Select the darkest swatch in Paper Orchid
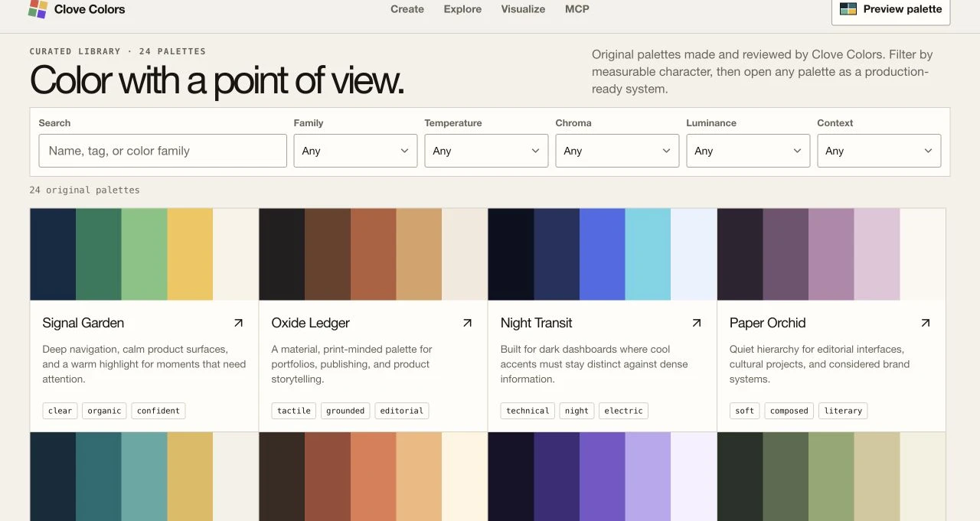 (x=740, y=254)
